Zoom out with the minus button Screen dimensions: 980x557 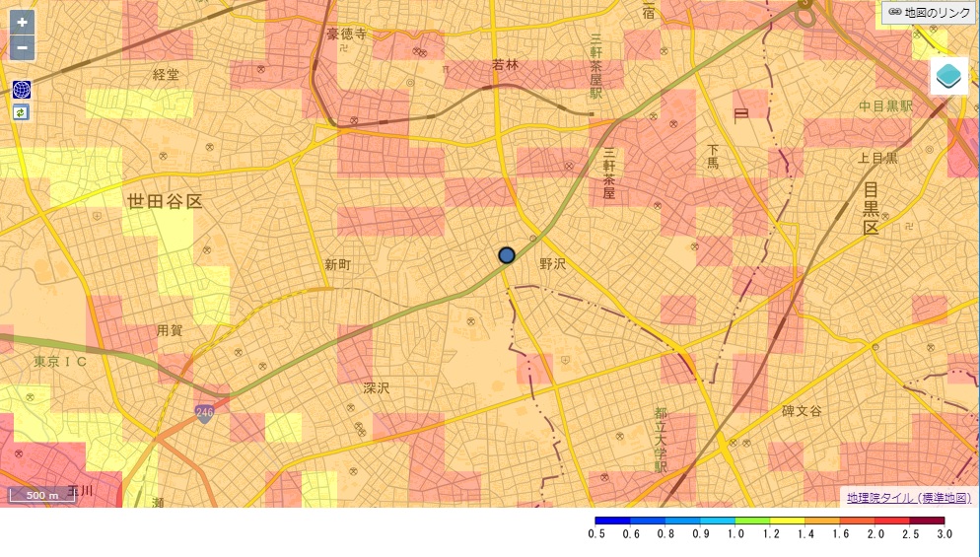click(22, 47)
